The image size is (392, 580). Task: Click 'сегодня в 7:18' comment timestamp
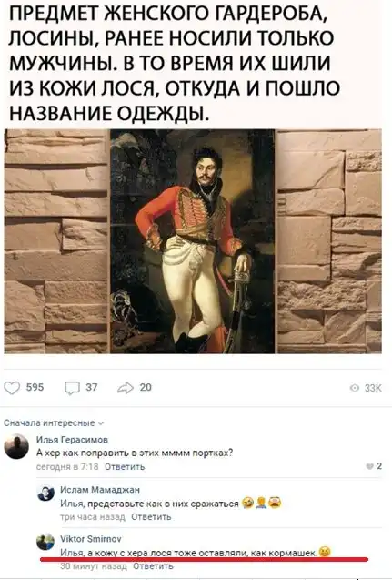(x=67, y=467)
